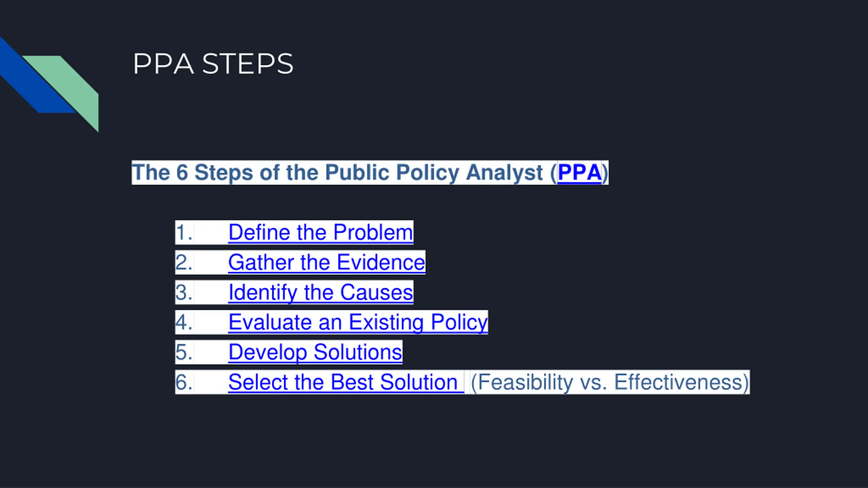
Task: Open the Identify the Causes link
Action: tap(321, 292)
